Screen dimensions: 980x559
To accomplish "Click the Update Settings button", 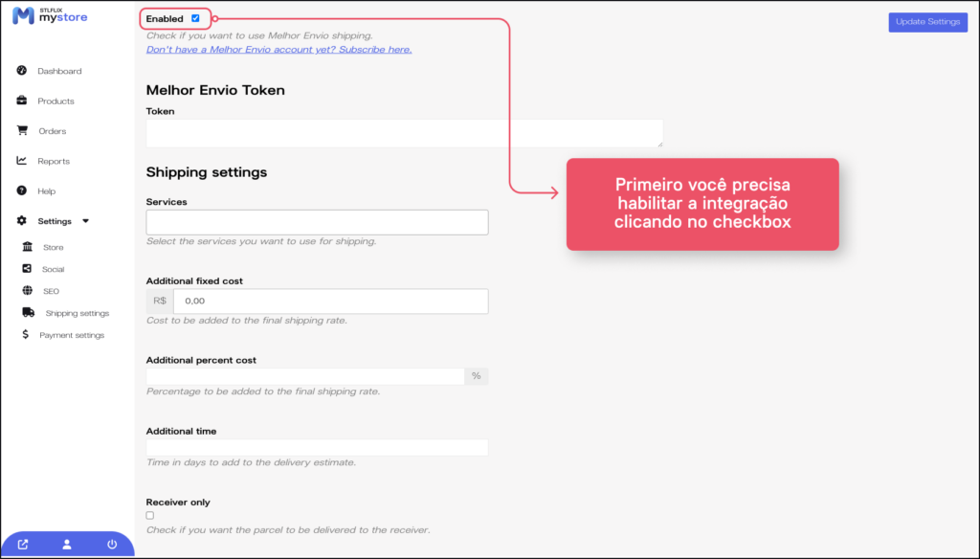I will (927, 22).
